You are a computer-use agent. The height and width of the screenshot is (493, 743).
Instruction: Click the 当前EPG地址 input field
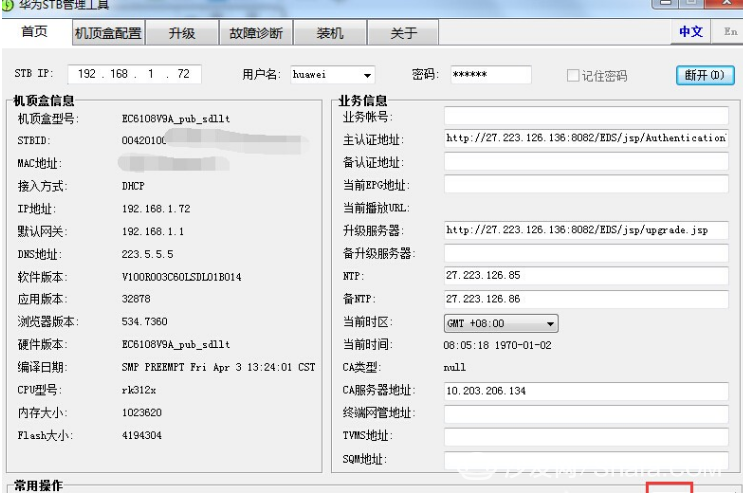(586, 184)
